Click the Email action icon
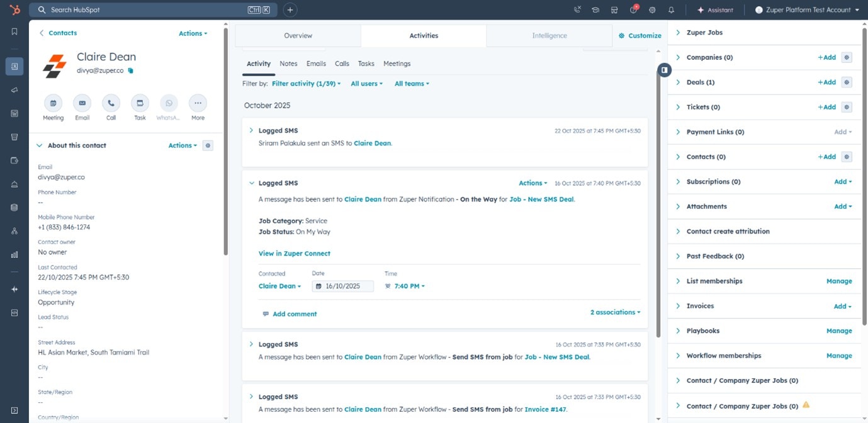868x423 pixels. point(82,103)
